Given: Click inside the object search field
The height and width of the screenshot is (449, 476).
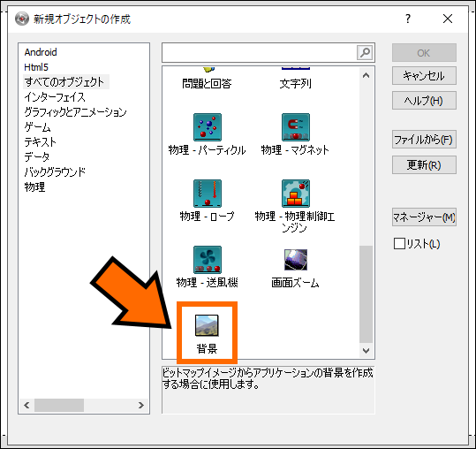Looking at the screenshot, I should pyautogui.click(x=260, y=53).
